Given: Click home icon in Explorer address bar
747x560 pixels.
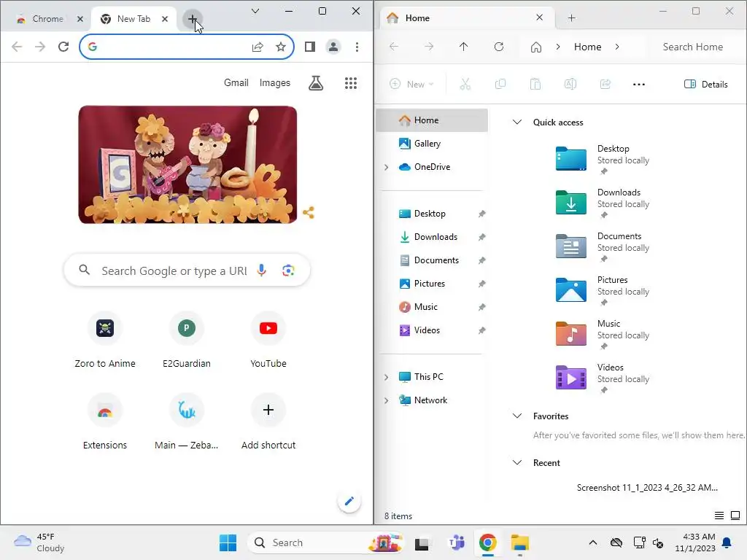Looking at the screenshot, I should (536, 47).
